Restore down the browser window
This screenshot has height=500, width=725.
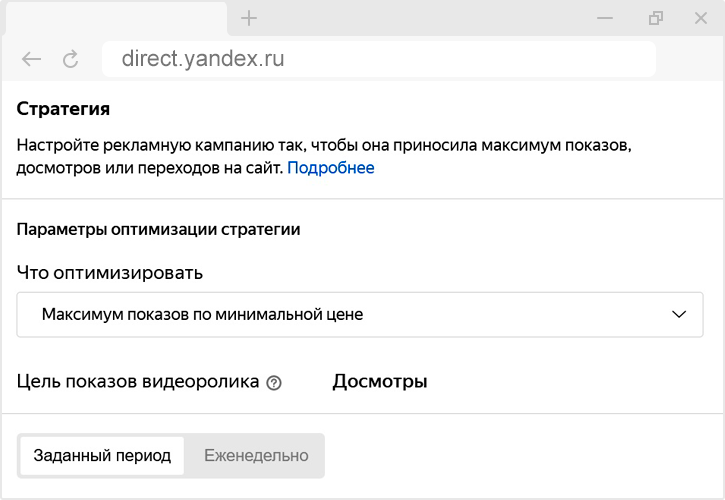(x=656, y=18)
